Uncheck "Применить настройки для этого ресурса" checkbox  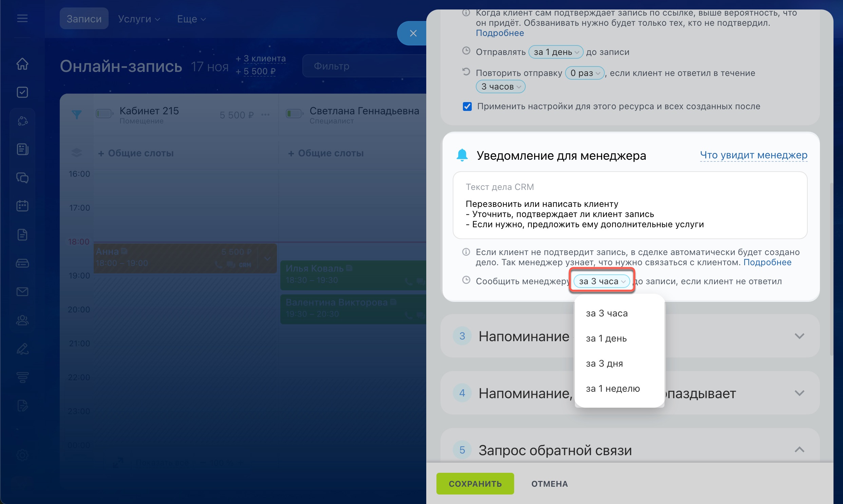coord(467,106)
